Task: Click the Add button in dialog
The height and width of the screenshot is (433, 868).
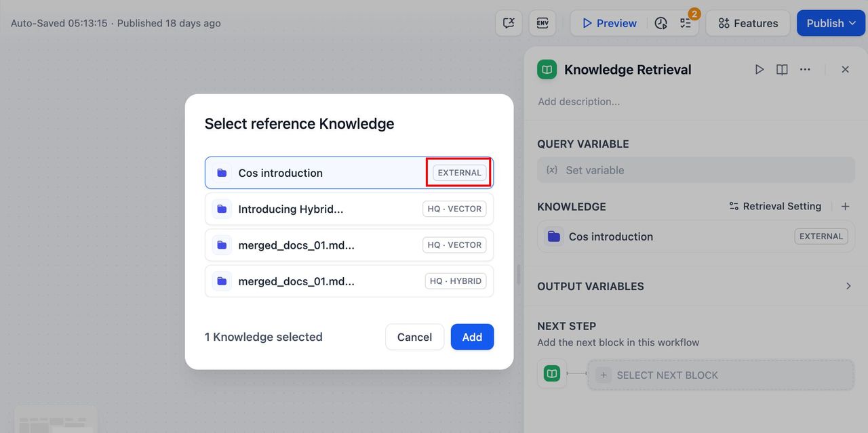Action: pos(472,337)
